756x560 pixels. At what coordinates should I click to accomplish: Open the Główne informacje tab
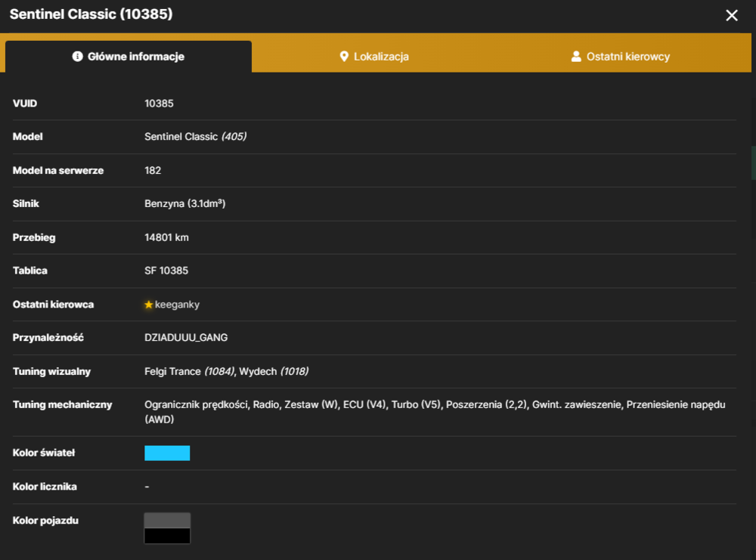[x=129, y=57]
